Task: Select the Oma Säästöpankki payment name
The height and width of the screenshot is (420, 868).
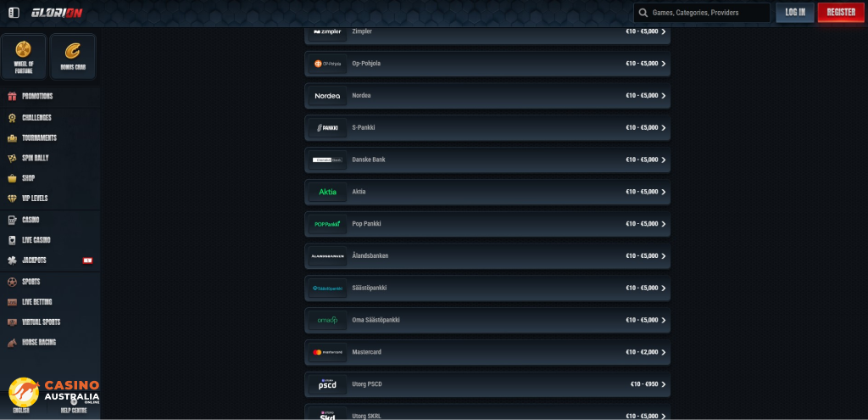Action: [376, 320]
